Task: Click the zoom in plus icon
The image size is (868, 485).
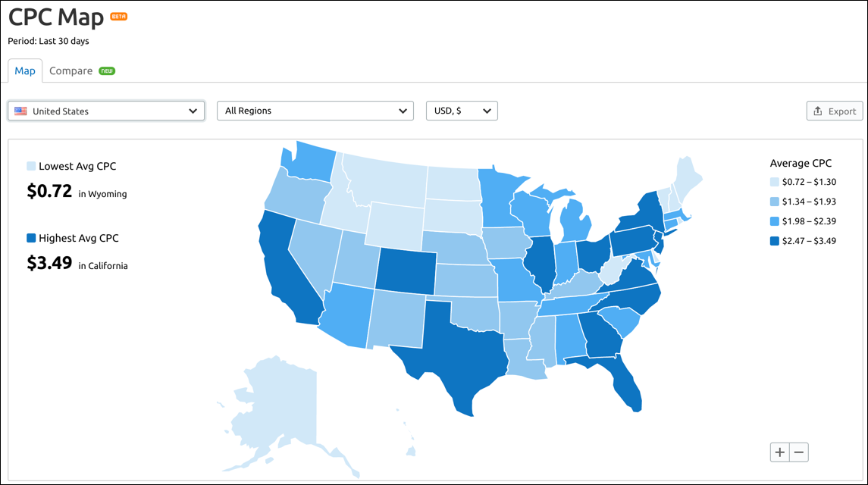Action: click(x=779, y=452)
